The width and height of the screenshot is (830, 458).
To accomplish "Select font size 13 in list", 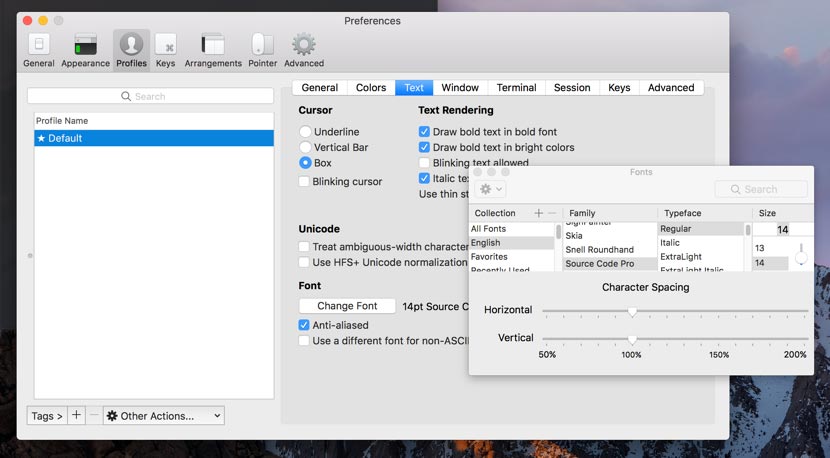I will (x=771, y=248).
